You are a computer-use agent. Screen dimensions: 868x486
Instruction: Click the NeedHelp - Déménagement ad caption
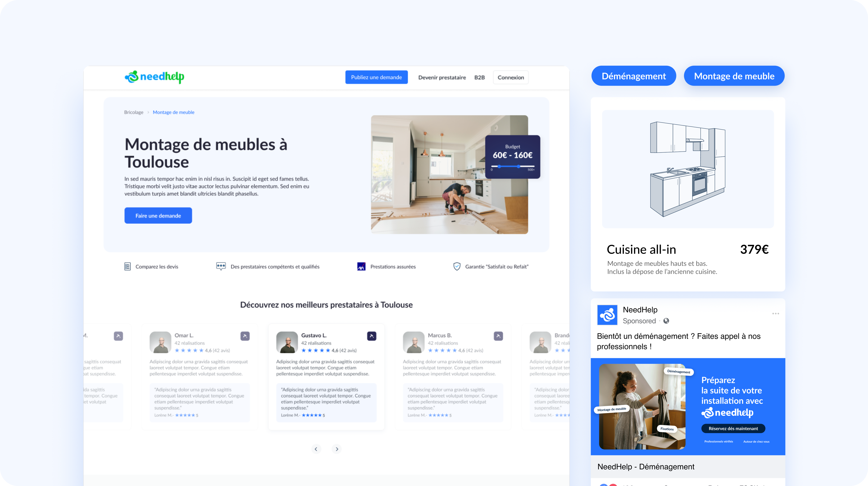646,466
